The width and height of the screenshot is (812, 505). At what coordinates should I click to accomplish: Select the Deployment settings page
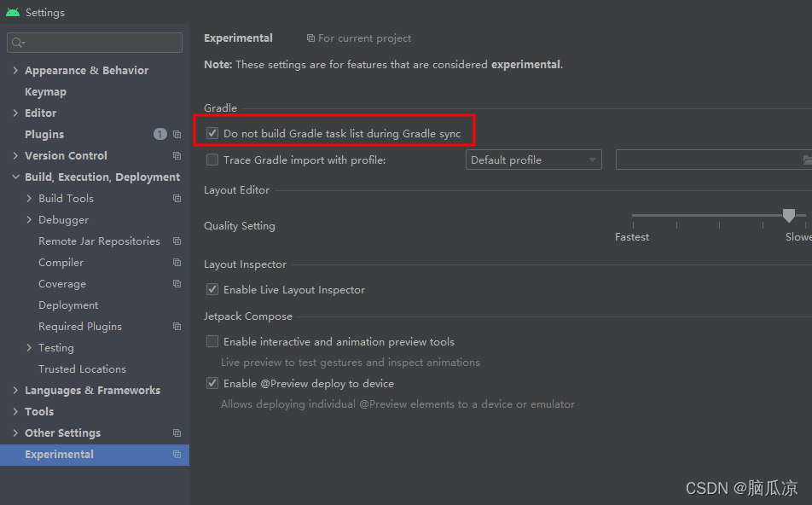[x=68, y=305]
